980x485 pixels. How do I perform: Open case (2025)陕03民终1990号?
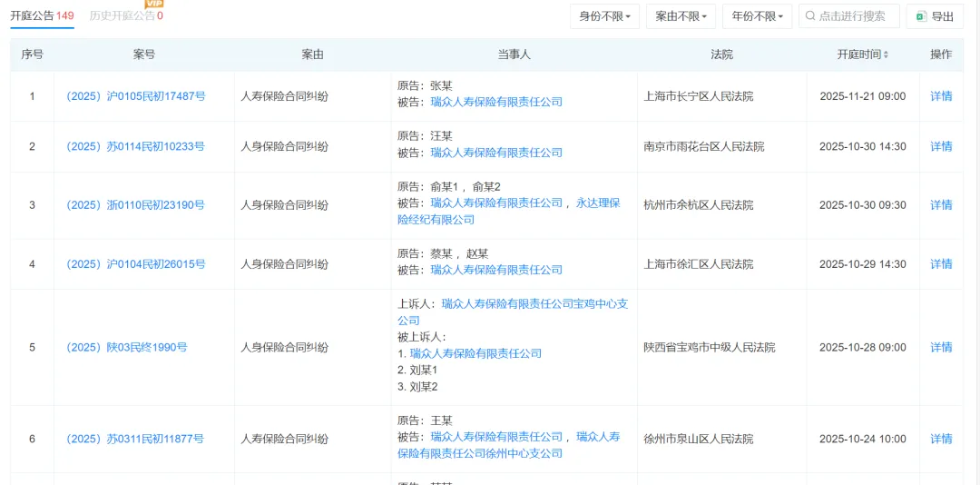tap(126, 347)
